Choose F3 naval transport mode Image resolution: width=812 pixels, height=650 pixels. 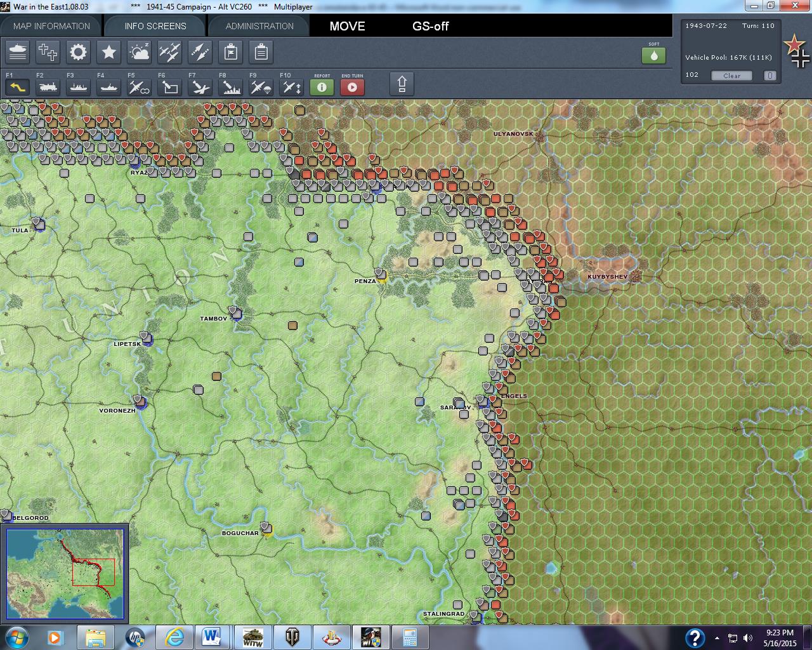pyautogui.click(x=78, y=86)
